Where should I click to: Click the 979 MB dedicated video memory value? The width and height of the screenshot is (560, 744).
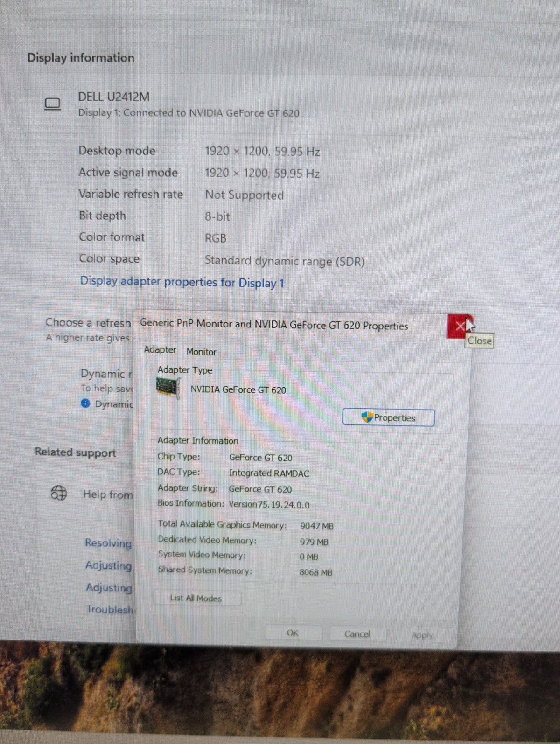pyautogui.click(x=314, y=542)
